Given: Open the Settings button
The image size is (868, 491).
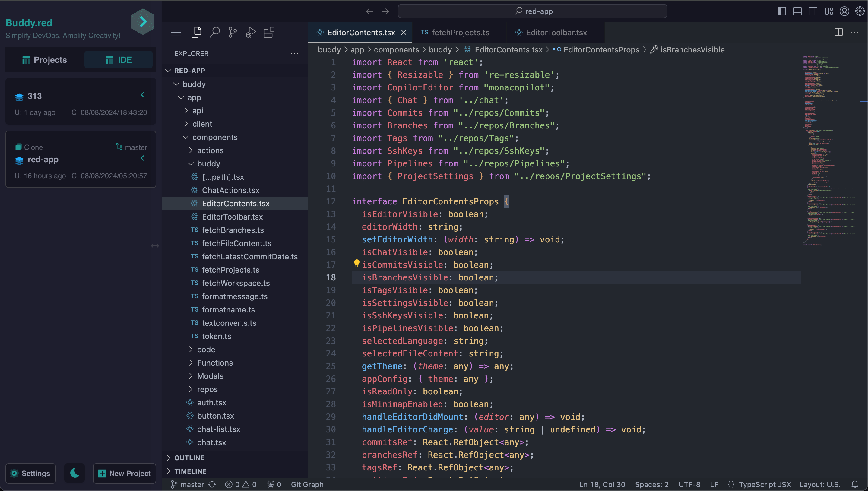Looking at the screenshot, I should point(30,473).
